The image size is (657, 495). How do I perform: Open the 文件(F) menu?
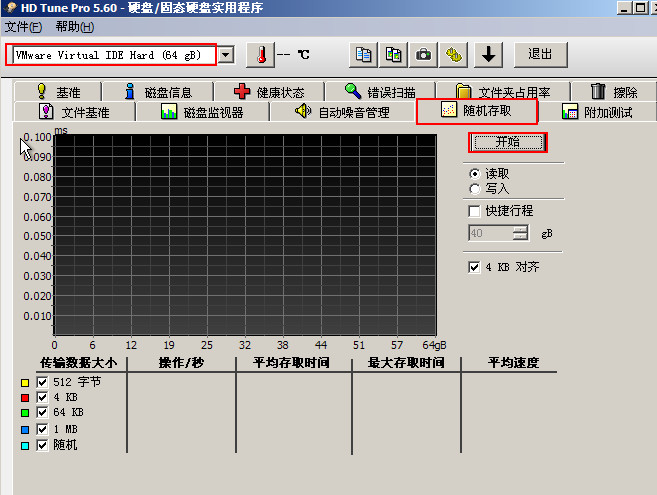coord(23,27)
